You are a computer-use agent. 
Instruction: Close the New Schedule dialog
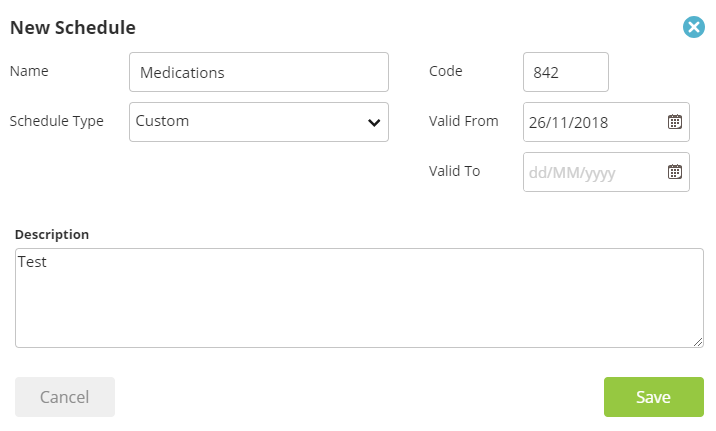click(694, 27)
